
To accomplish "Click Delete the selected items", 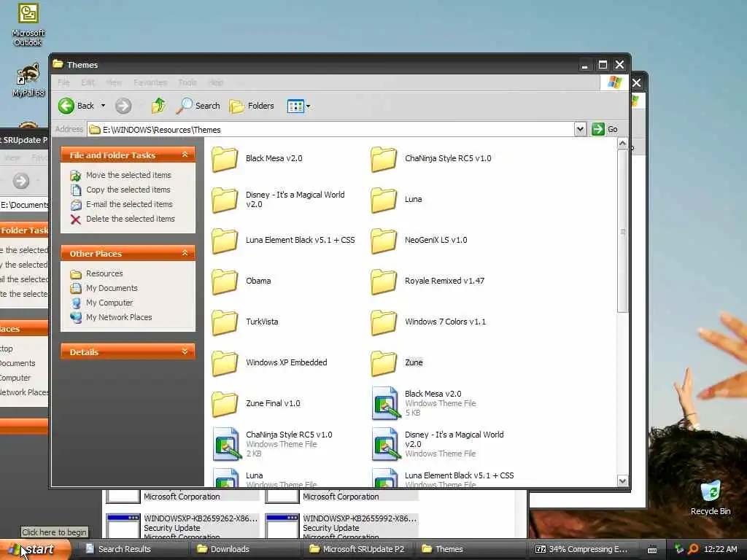I will click(x=123, y=219).
